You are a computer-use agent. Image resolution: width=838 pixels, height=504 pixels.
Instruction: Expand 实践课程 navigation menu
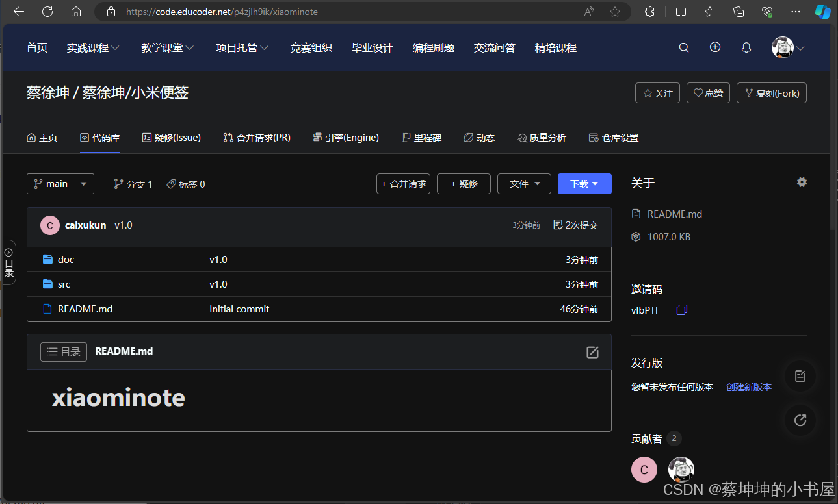point(93,47)
